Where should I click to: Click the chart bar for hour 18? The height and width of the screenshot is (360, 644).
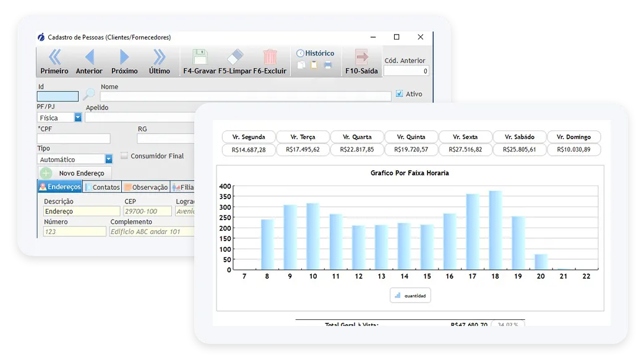click(496, 230)
